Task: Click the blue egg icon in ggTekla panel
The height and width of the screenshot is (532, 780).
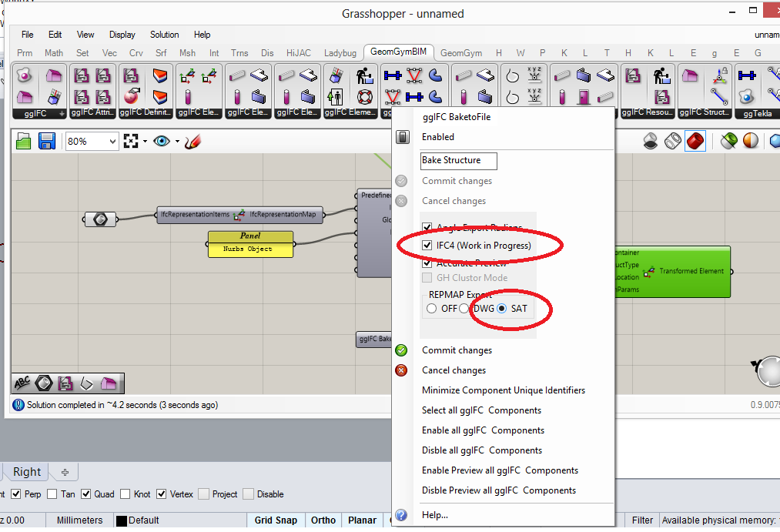Action: [x=747, y=96]
